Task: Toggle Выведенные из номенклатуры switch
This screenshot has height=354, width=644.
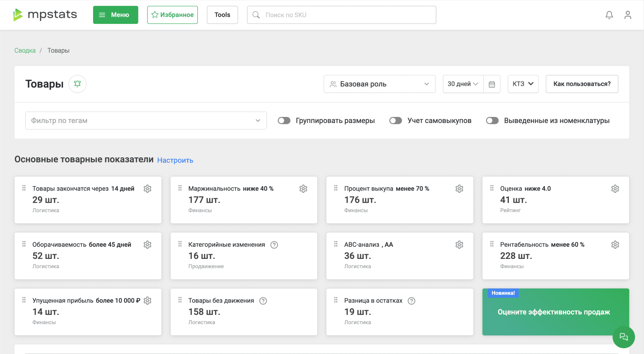Action: click(492, 121)
